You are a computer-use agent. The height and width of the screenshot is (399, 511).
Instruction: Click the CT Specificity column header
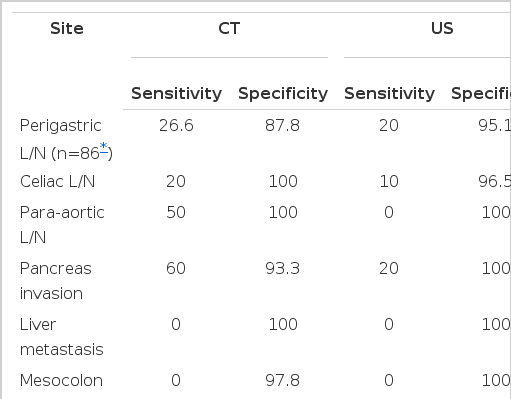click(283, 93)
